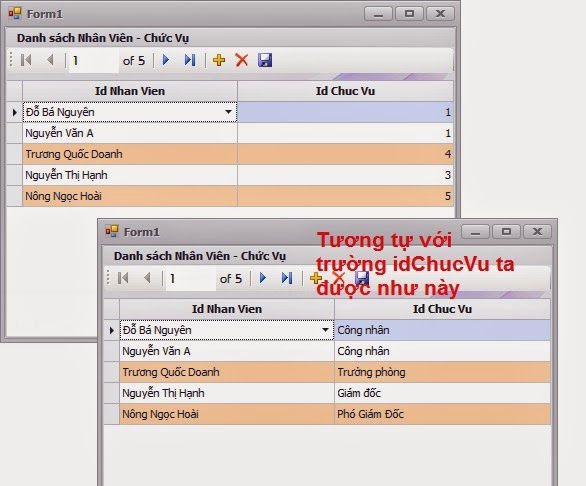Select Trương Quốc Doanh cell in back Form1
Image resolution: width=586 pixels, height=486 pixels.
(130, 154)
